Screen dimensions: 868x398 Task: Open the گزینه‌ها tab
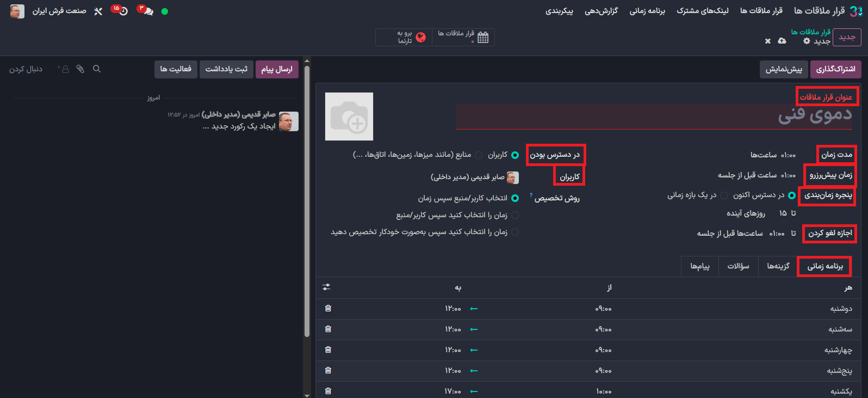[x=778, y=266]
